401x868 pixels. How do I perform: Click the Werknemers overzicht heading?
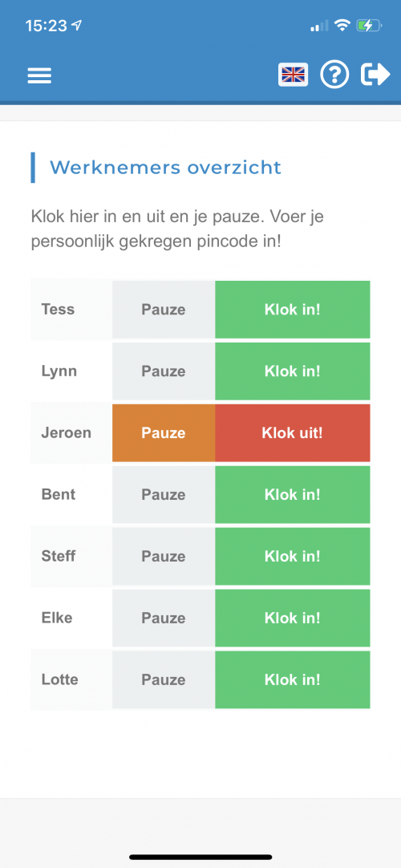[165, 167]
